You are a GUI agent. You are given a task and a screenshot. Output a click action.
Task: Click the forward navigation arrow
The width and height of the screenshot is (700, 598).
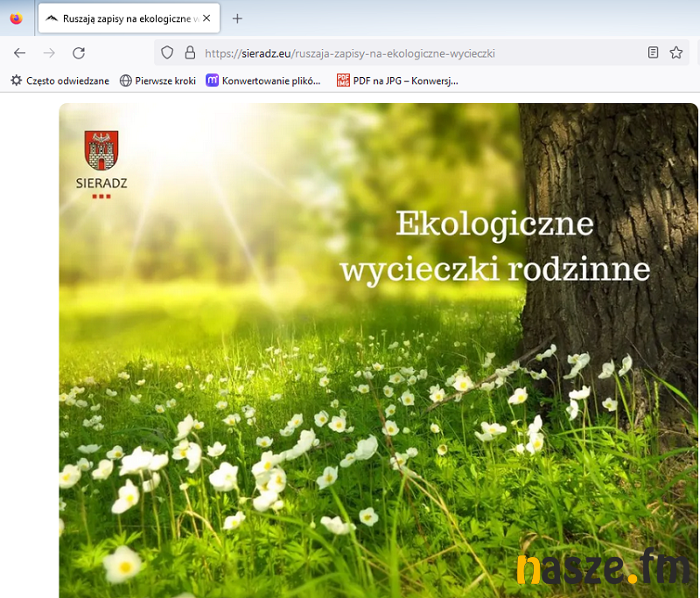click(x=49, y=52)
